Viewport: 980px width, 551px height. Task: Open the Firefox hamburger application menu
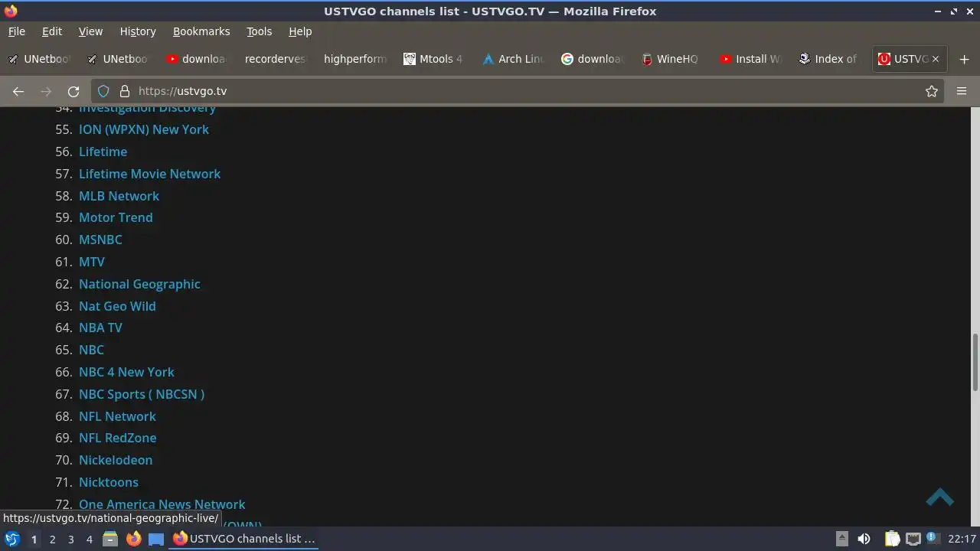[962, 91]
